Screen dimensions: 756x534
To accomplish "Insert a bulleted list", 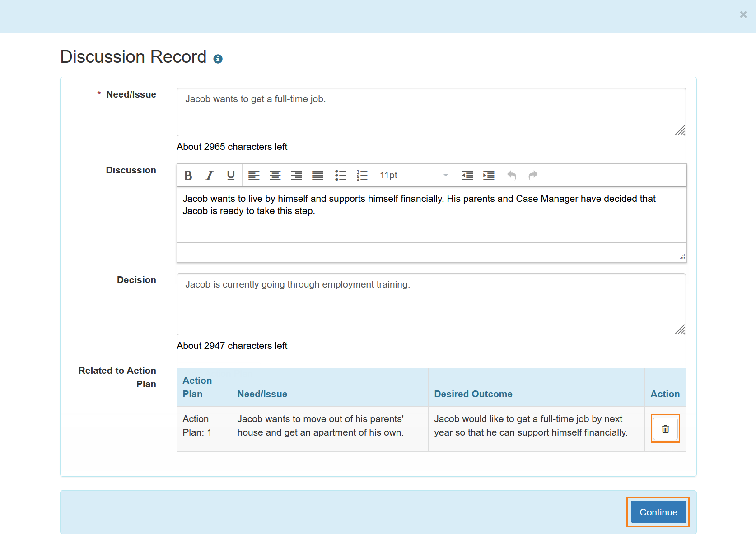I will pos(341,175).
